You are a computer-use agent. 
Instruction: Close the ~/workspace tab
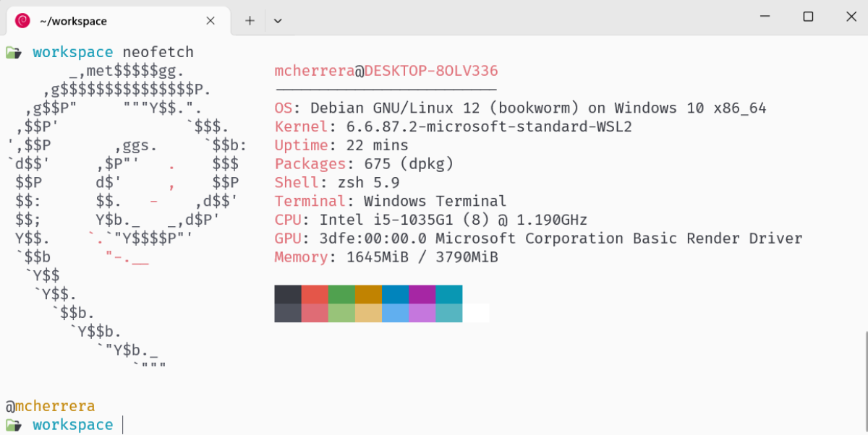coord(210,21)
